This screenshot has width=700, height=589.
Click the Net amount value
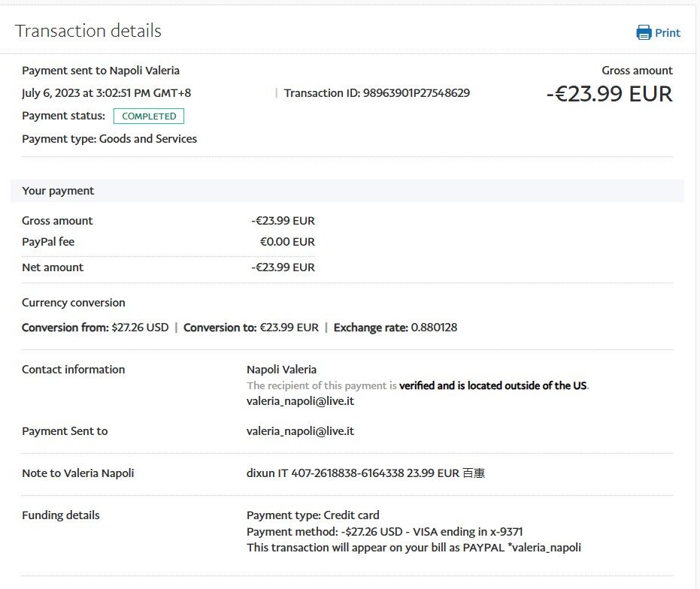[x=283, y=267]
